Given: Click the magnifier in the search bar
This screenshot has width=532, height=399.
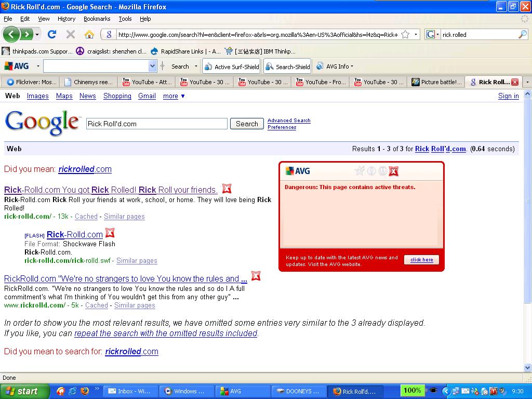Looking at the screenshot, I should (x=523, y=34).
